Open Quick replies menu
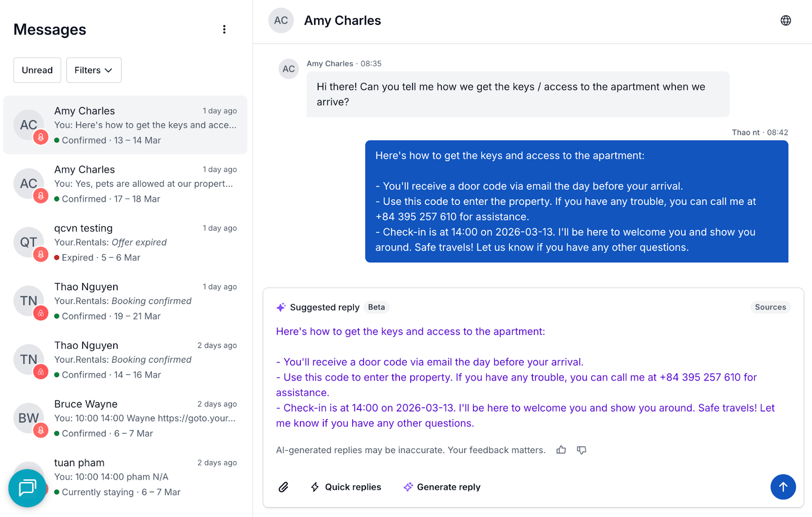The width and height of the screenshot is (812, 517). click(346, 487)
